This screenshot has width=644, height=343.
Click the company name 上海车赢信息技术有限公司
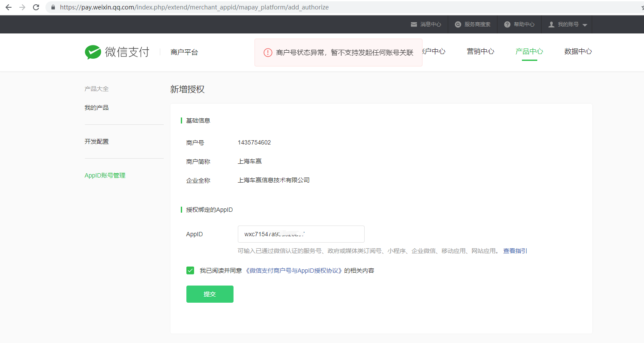pyautogui.click(x=274, y=180)
